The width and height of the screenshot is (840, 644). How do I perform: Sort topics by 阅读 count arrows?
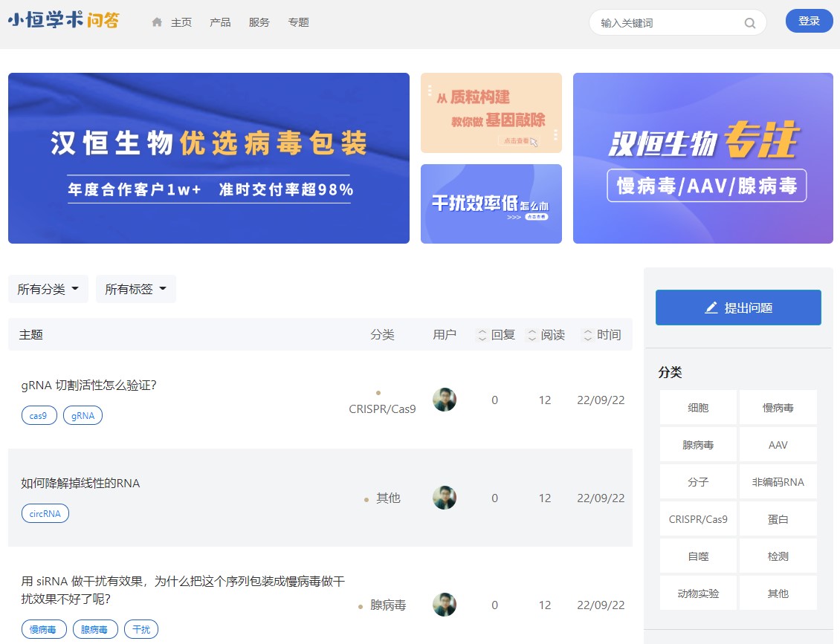[x=532, y=335]
